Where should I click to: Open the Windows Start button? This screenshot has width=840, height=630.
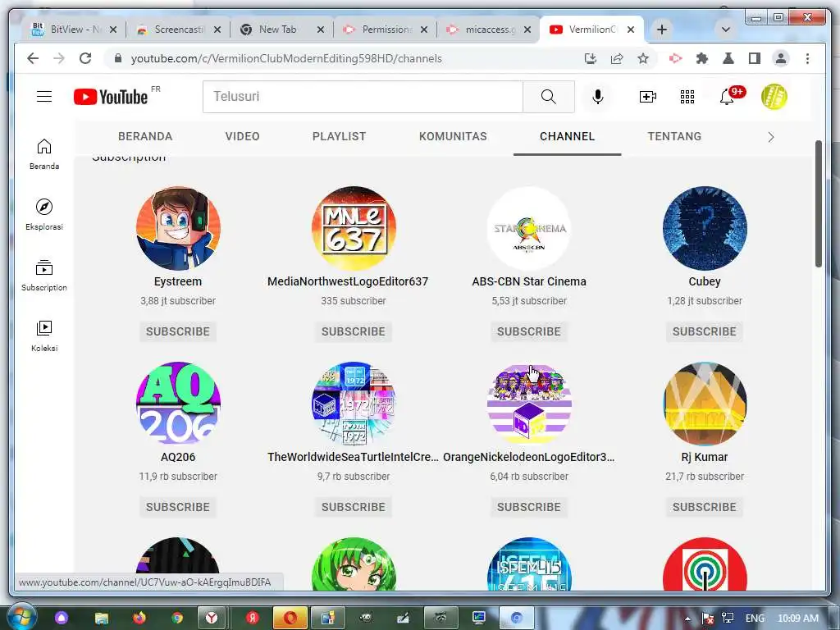point(21,617)
